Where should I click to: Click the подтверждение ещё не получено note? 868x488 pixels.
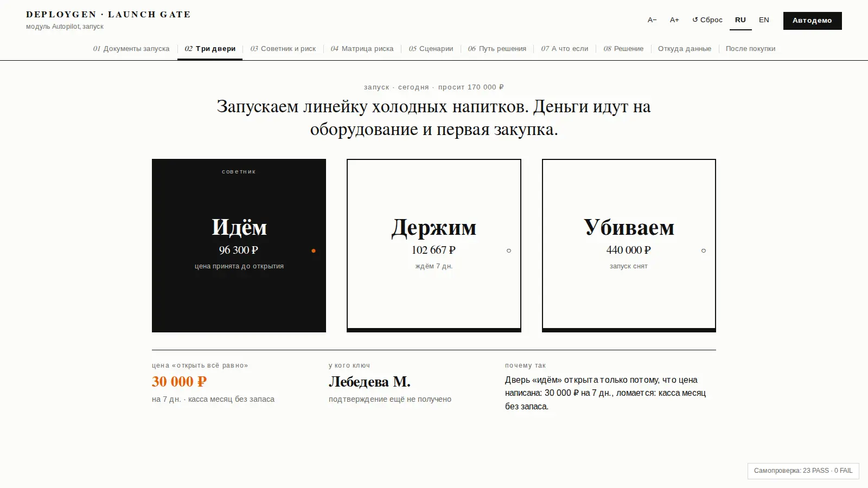390,399
